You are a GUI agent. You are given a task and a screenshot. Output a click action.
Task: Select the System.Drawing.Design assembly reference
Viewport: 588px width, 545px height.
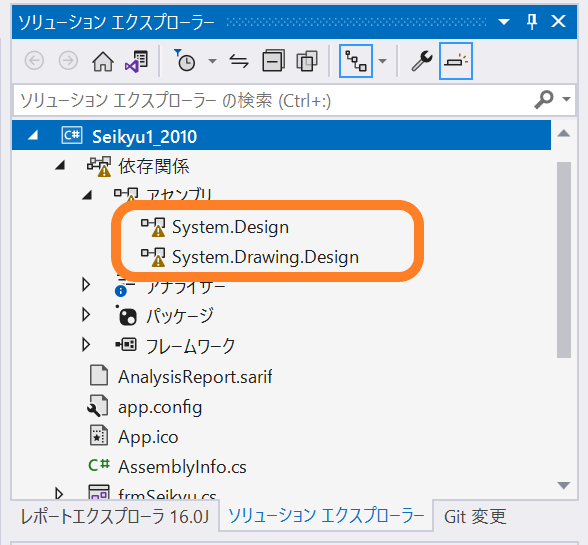[265, 257]
